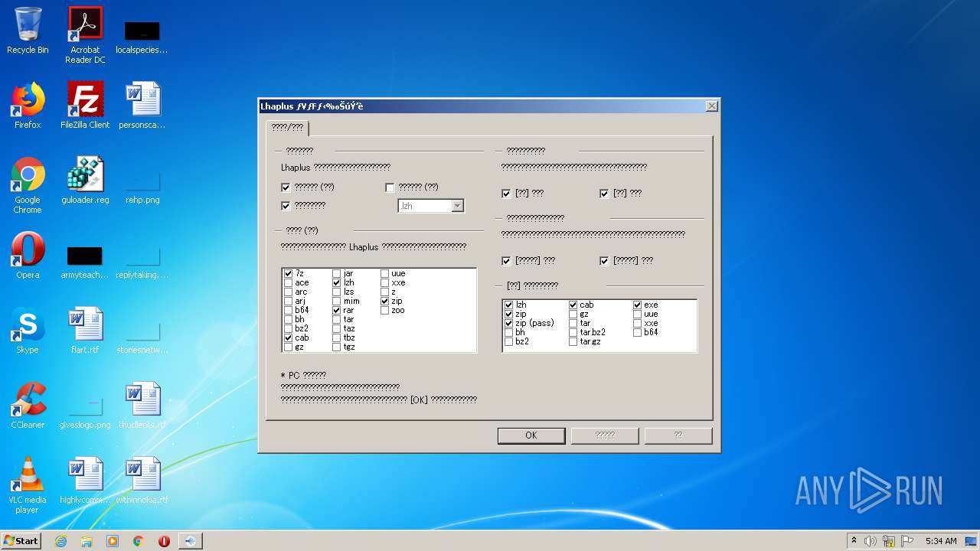Click the rightmost dialog button next to OK
This screenshot has height=551, width=980.
click(678, 435)
